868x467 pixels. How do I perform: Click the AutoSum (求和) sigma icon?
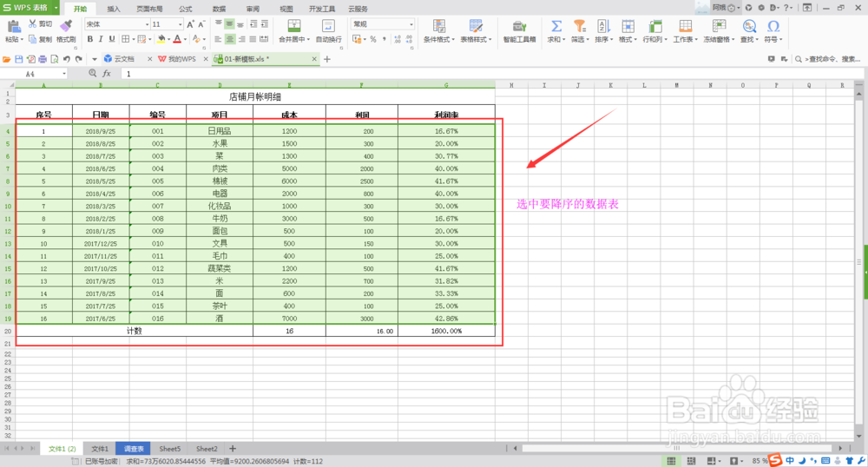[x=556, y=26]
